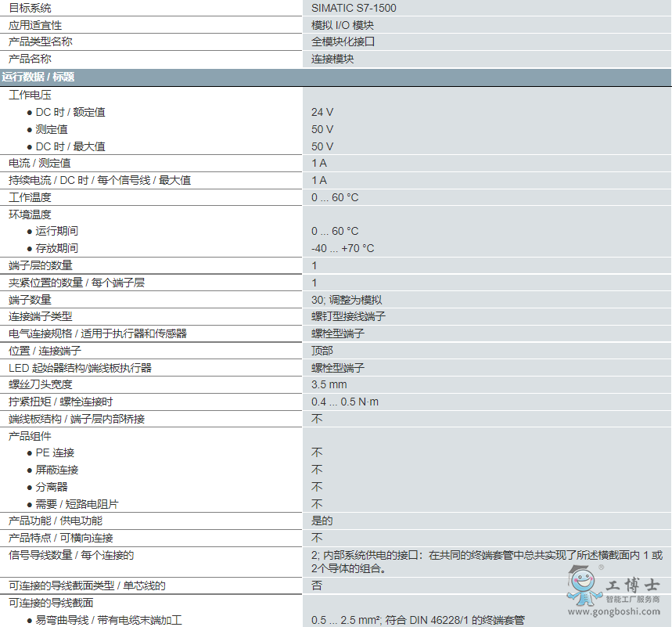Click the 测定值 bullet item under 工作电压
Screen dimensions: 672x627
[52, 129]
